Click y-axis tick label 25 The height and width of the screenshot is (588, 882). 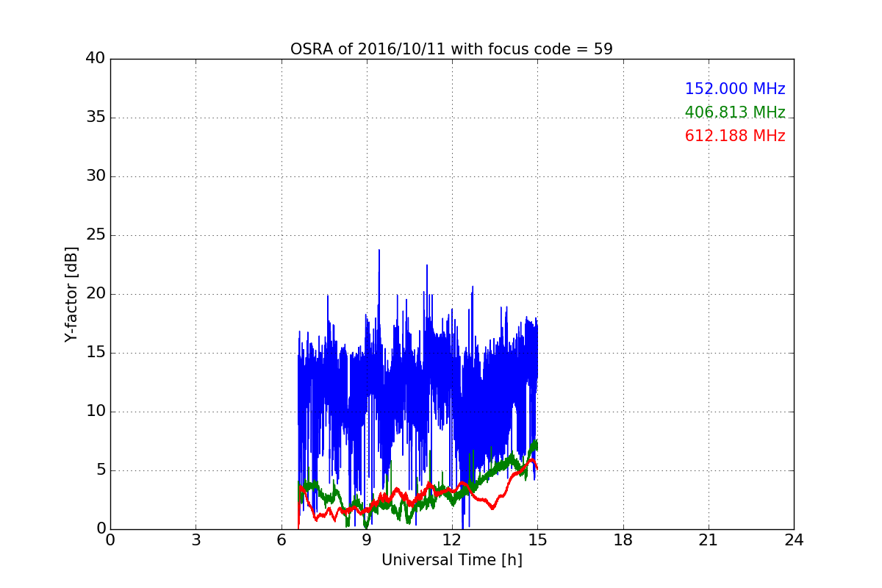(95, 235)
